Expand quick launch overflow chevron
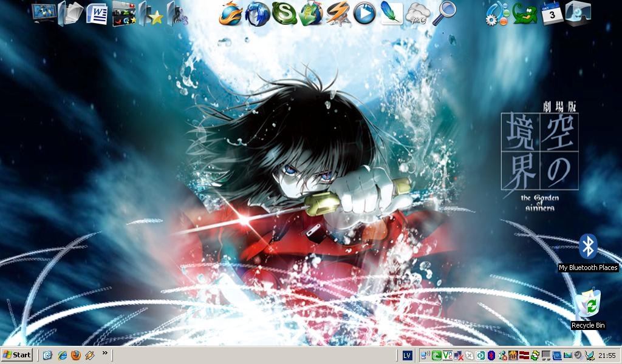Image resolution: width=622 pixels, height=364 pixels. [104, 353]
